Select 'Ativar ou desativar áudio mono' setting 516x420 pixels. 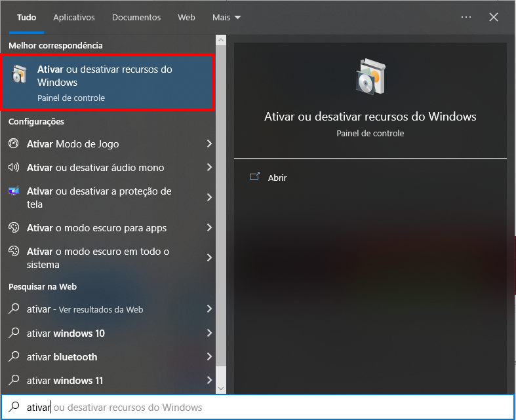108,167
